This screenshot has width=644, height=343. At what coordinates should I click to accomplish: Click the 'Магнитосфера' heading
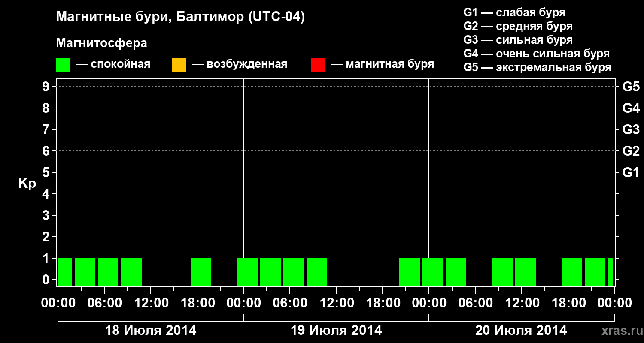point(102,43)
